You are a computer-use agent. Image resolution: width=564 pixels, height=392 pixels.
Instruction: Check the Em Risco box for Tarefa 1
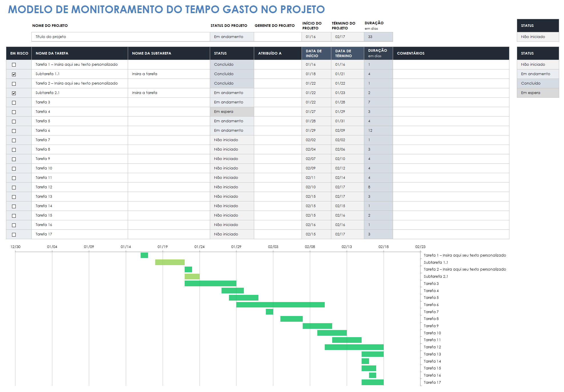pyautogui.click(x=14, y=65)
